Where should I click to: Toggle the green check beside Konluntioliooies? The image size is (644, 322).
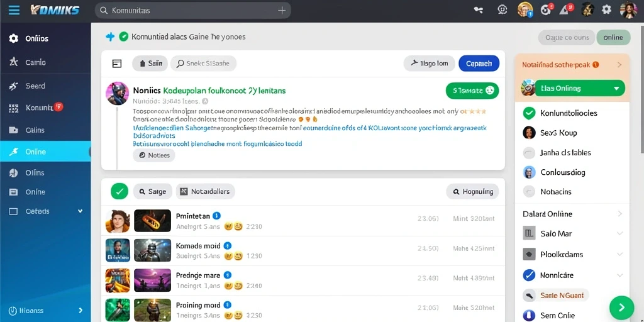pyautogui.click(x=529, y=113)
